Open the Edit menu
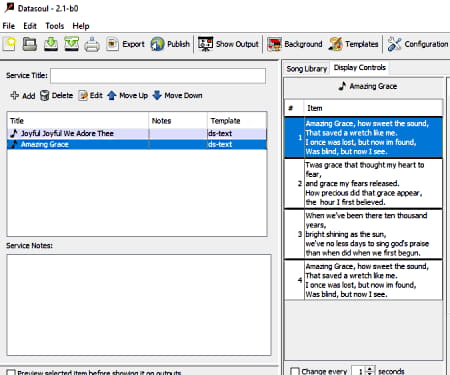The width and height of the screenshot is (450, 375). point(30,26)
